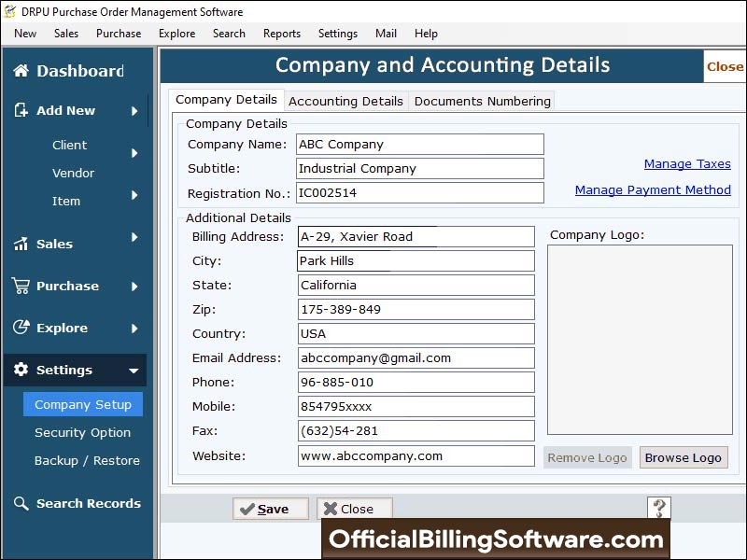The image size is (747, 560).
Task: Open help via question mark icon
Action: coord(659,509)
